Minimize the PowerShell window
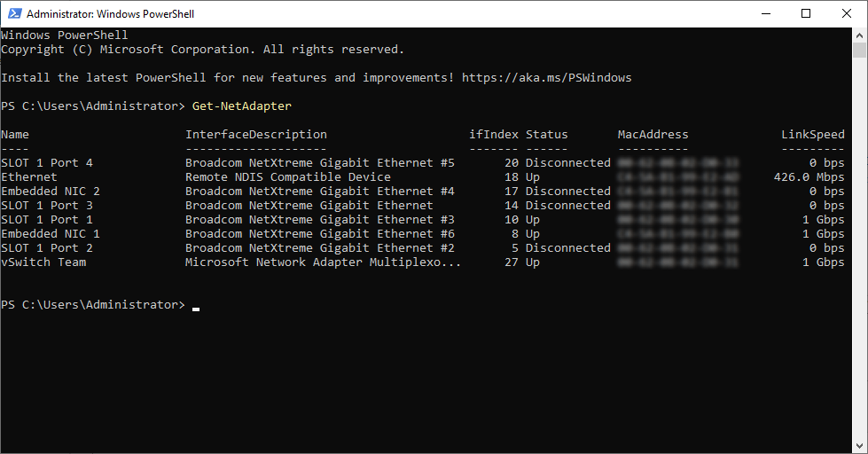 click(x=766, y=14)
